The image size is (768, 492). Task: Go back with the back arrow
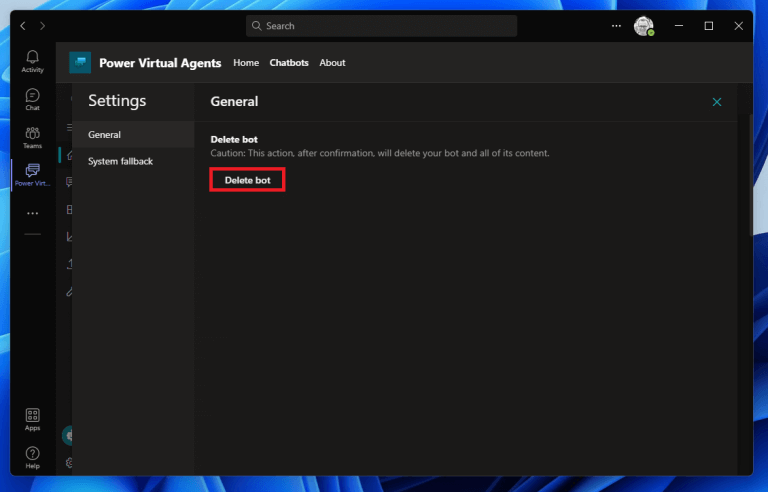(23, 25)
